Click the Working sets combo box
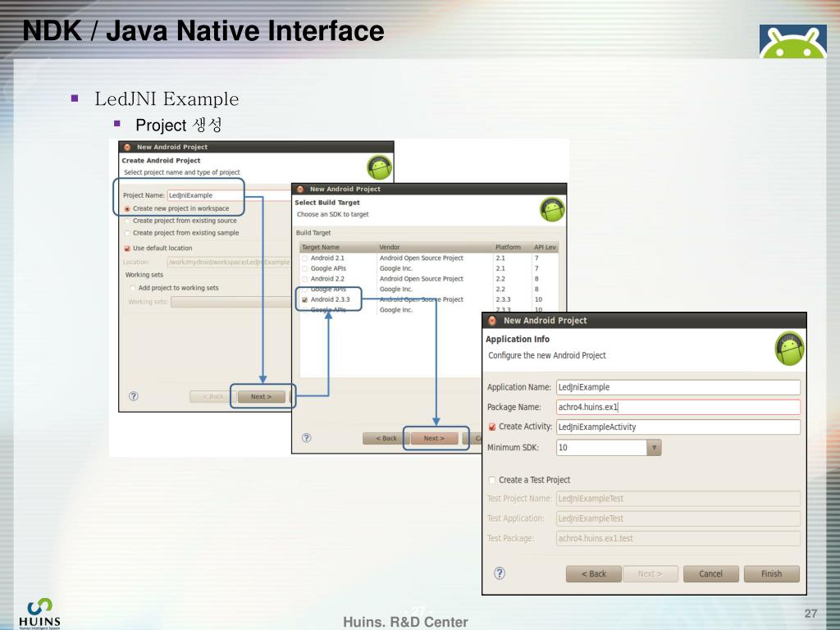840x630 pixels. click(231, 302)
